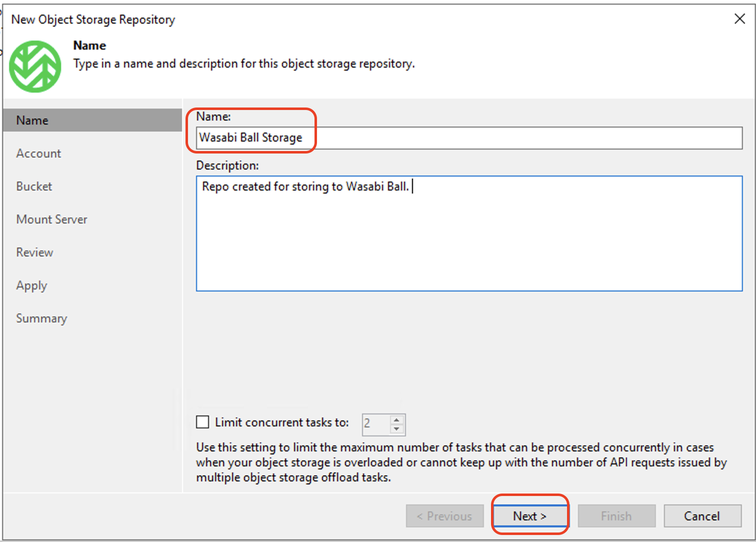Click 'Type in a name and description' subtitle

tap(244, 64)
